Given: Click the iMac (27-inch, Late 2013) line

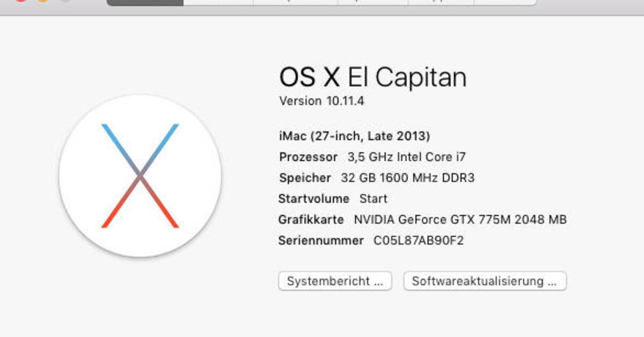Looking at the screenshot, I should coord(354,136).
